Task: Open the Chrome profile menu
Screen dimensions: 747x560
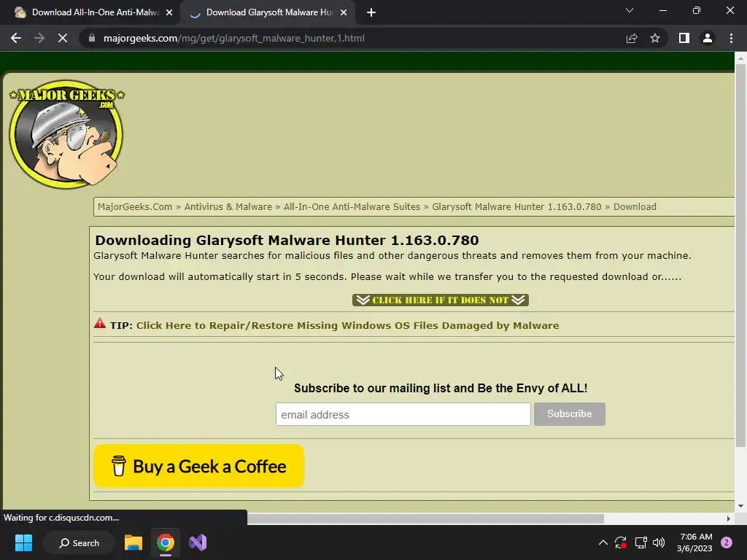Action: pos(708,38)
